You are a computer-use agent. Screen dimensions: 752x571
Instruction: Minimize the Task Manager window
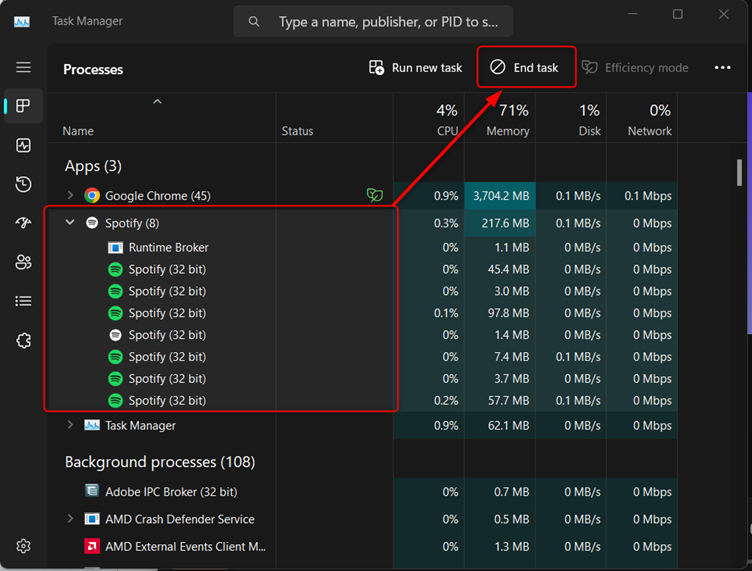coord(633,14)
